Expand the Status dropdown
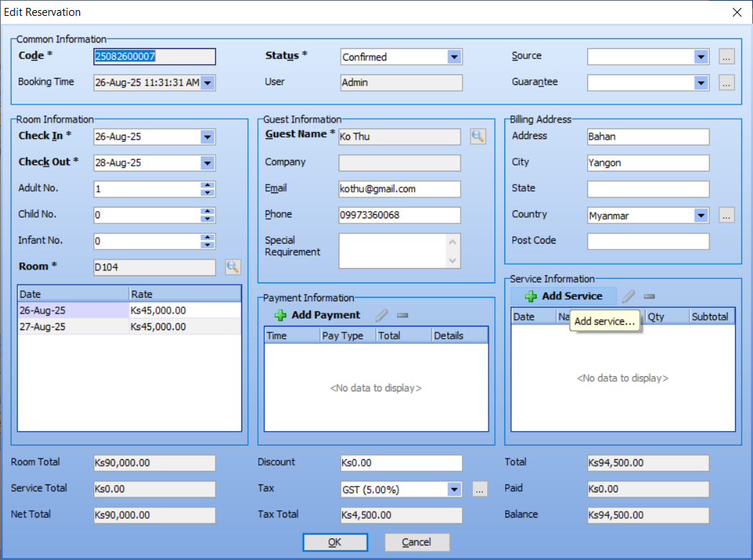The image size is (753, 560). [x=454, y=57]
